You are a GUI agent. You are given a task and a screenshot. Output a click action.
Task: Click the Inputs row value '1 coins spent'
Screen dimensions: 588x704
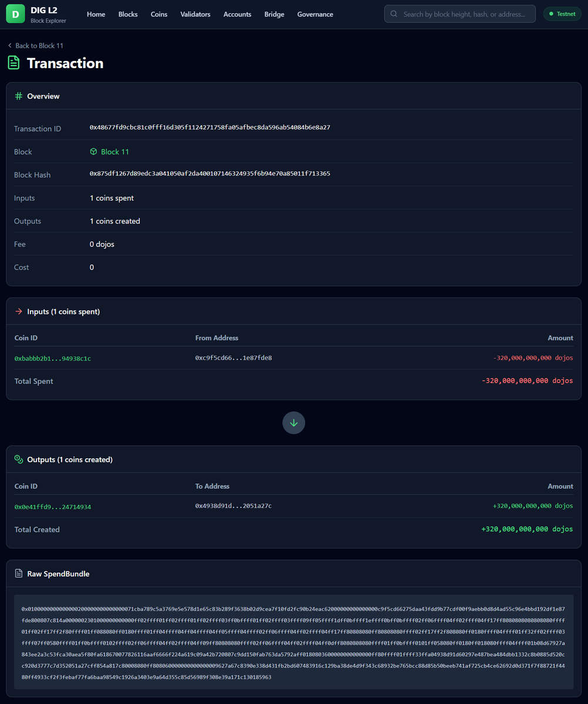[111, 198]
